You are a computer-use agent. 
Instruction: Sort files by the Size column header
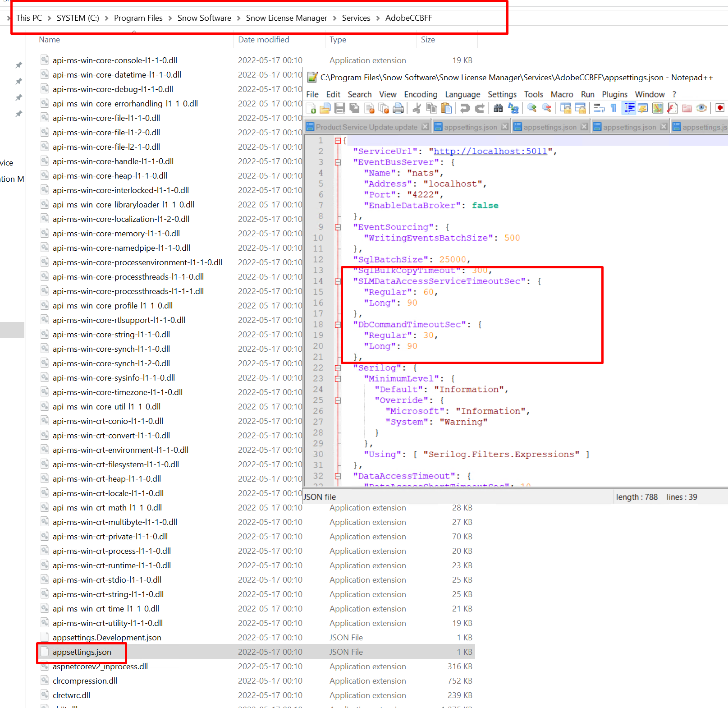click(x=428, y=40)
